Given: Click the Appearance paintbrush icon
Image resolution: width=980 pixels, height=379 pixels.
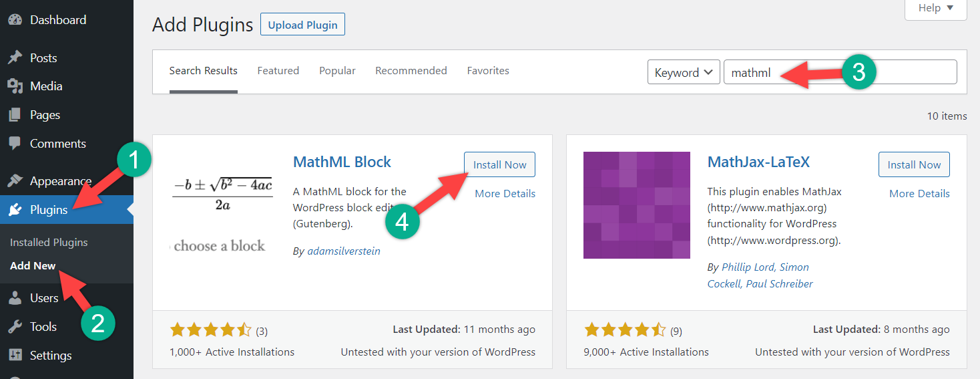Looking at the screenshot, I should coord(15,181).
